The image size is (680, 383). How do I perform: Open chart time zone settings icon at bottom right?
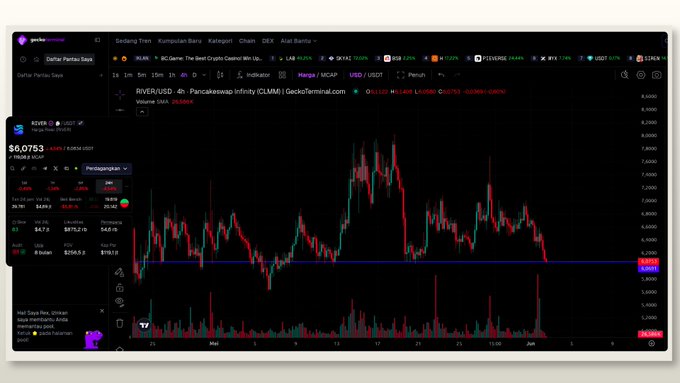[651, 344]
